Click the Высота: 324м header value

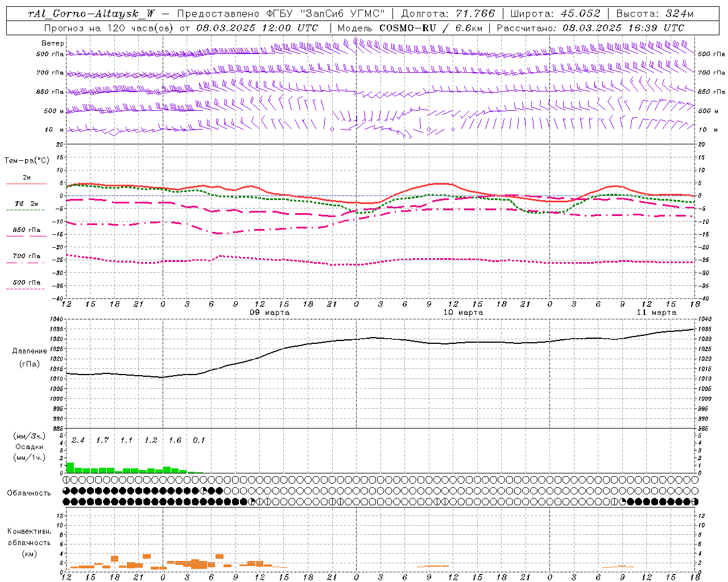(655, 14)
